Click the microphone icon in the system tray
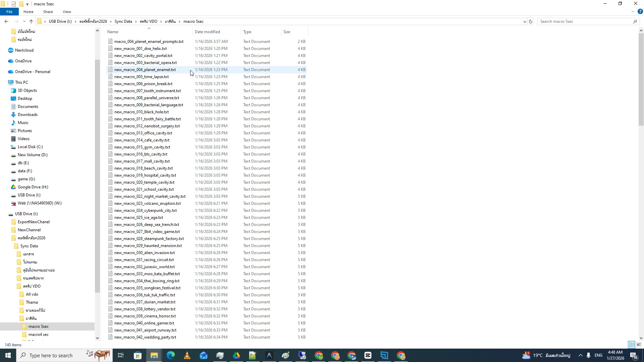 [588, 355]
